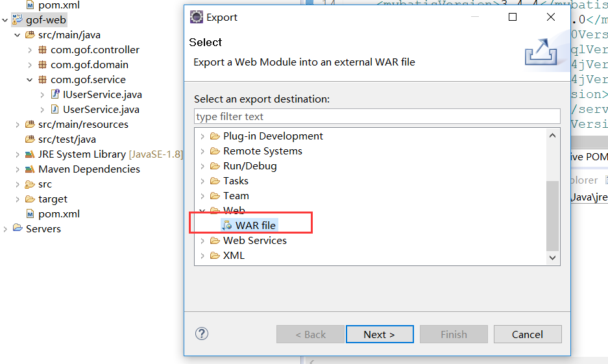Click the Maven Dependencies library icon
This screenshot has width=608, height=364.
tap(30, 169)
